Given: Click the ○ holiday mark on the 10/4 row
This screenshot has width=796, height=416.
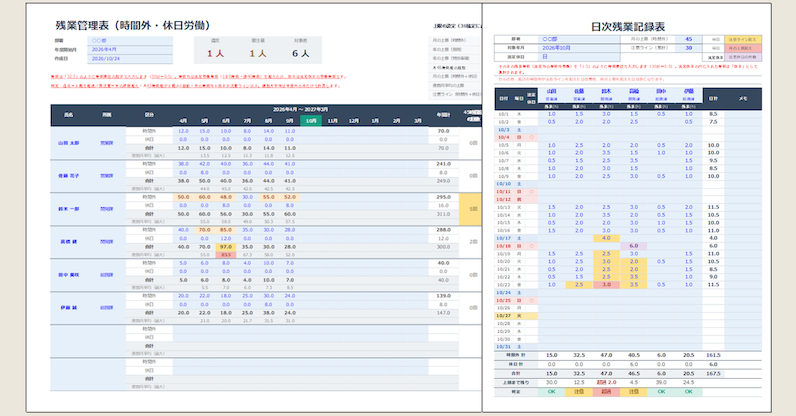Looking at the screenshot, I should point(532,138).
